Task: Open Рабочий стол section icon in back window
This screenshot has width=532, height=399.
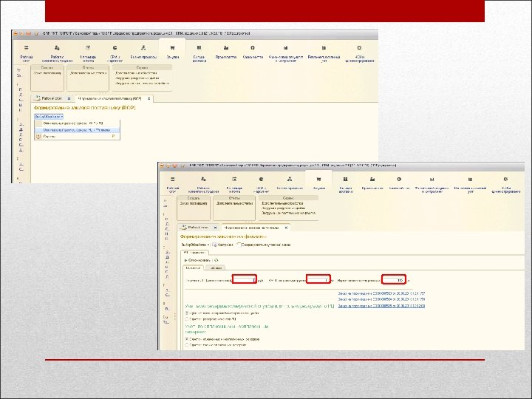Action: 27,48
